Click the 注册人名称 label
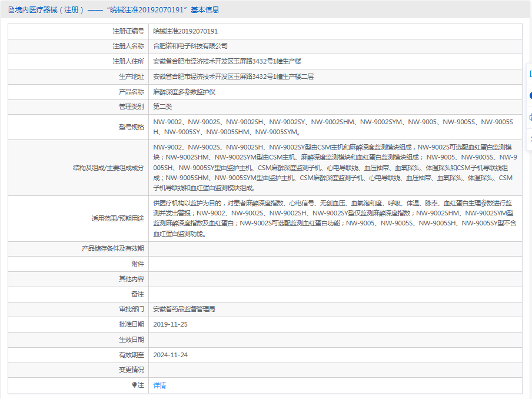This screenshot has width=532, height=399. [128, 46]
